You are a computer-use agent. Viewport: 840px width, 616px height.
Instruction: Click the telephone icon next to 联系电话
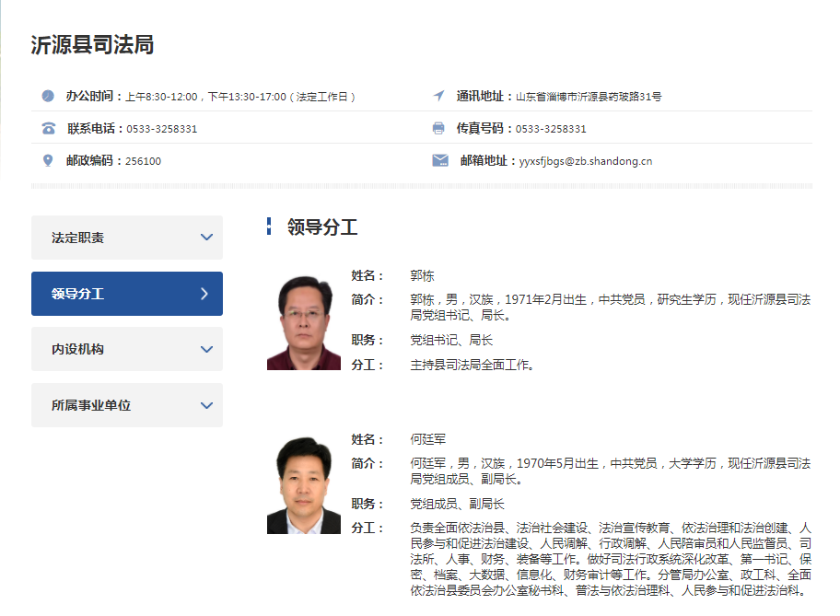[x=48, y=128]
